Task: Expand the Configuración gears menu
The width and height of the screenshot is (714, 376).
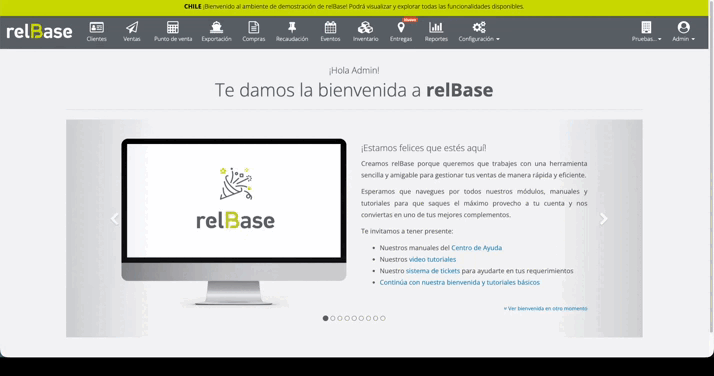Action: pos(479,32)
